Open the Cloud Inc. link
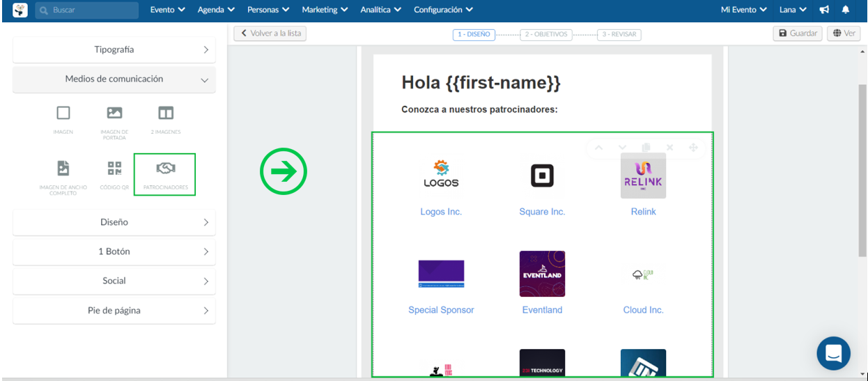868x381 pixels. pyautogui.click(x=643, y=310)
